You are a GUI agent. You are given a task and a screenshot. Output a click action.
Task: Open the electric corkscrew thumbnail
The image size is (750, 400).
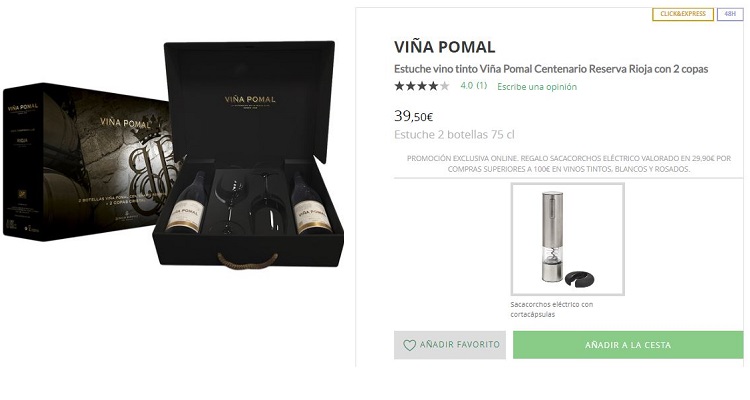[x=567, y=239]
